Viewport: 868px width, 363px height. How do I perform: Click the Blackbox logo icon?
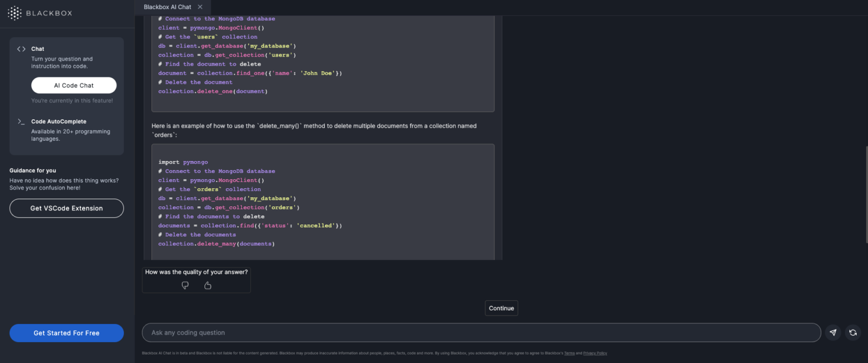click(x=15, y=13)
